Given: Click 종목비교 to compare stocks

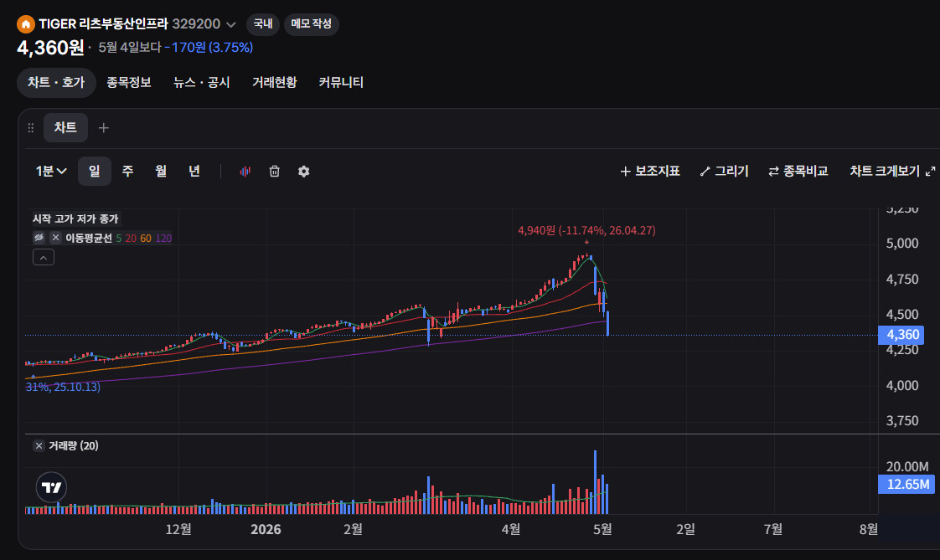Looking at the screenshot, I should pos(798,172).
